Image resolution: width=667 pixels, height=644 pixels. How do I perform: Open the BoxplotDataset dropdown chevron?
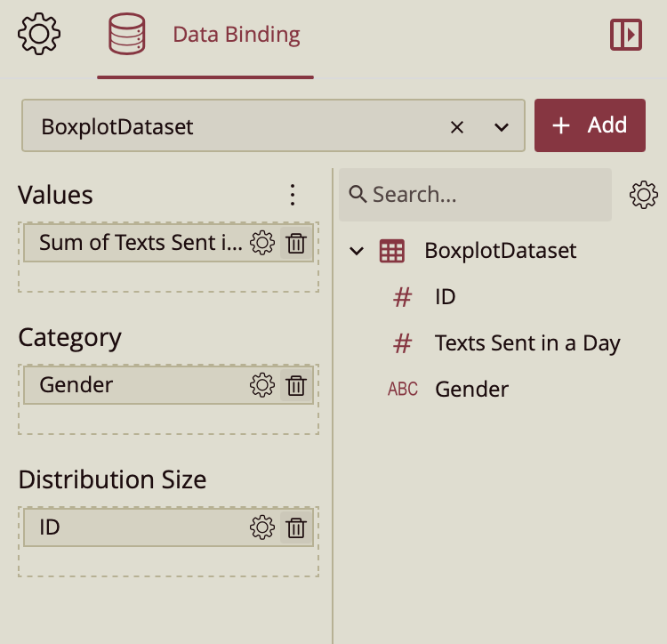(501, 127)
